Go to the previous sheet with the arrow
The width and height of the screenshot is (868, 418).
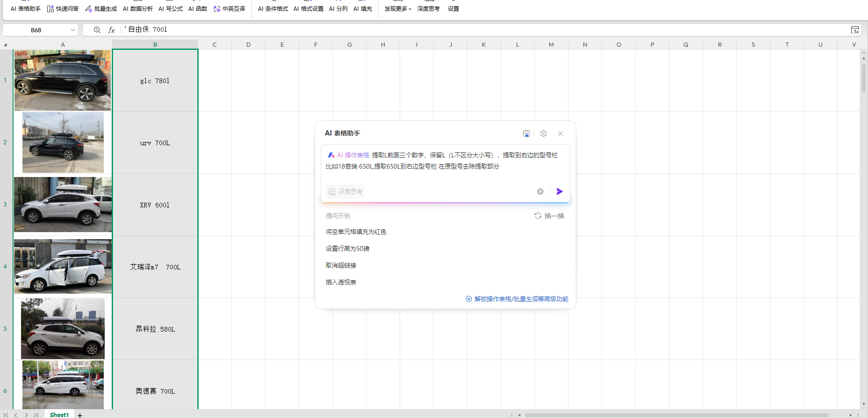click(x=16, y=415)
